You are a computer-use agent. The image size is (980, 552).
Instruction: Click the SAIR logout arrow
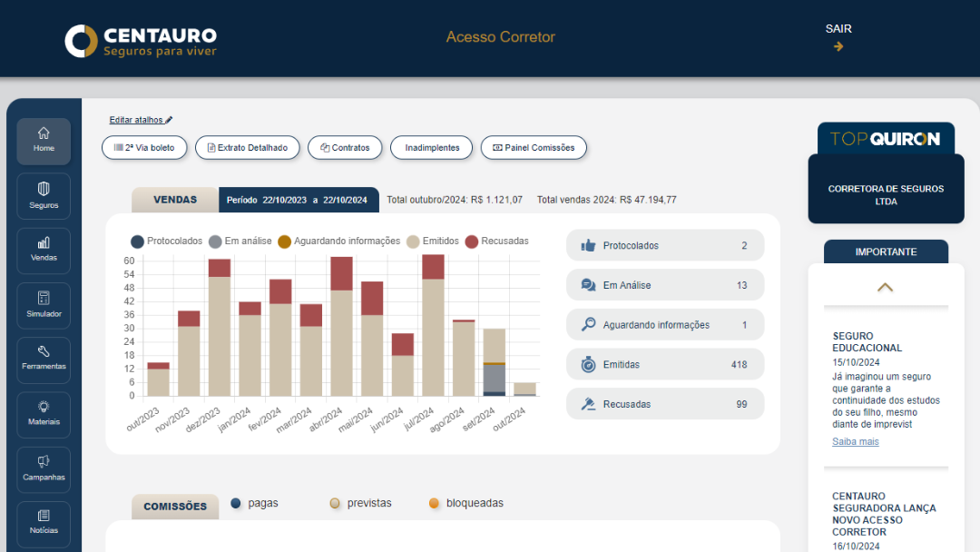(x=838, y=46)
